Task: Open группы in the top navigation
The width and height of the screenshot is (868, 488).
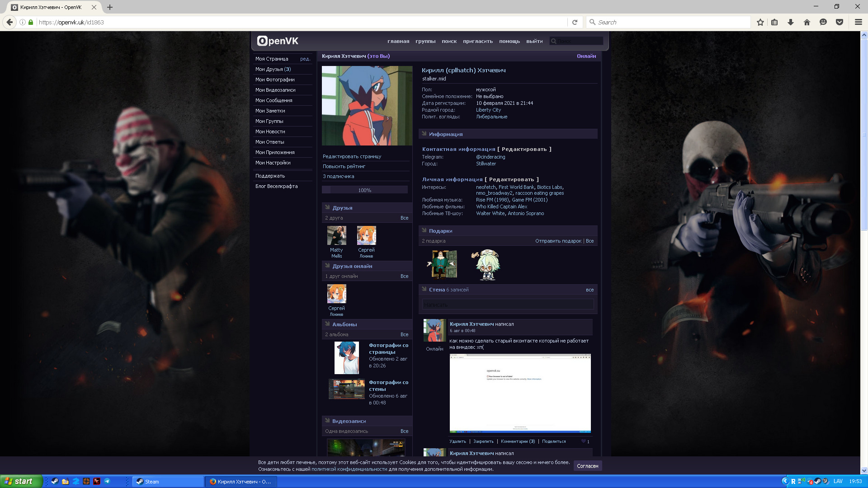Action: tap(425, 41)
